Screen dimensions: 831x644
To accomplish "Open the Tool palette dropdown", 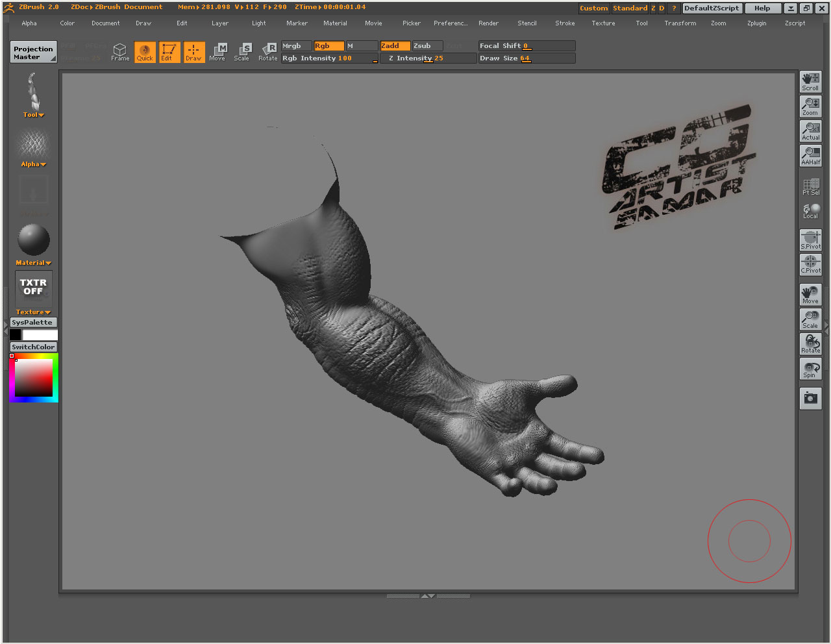I will [x=33, y=114].
